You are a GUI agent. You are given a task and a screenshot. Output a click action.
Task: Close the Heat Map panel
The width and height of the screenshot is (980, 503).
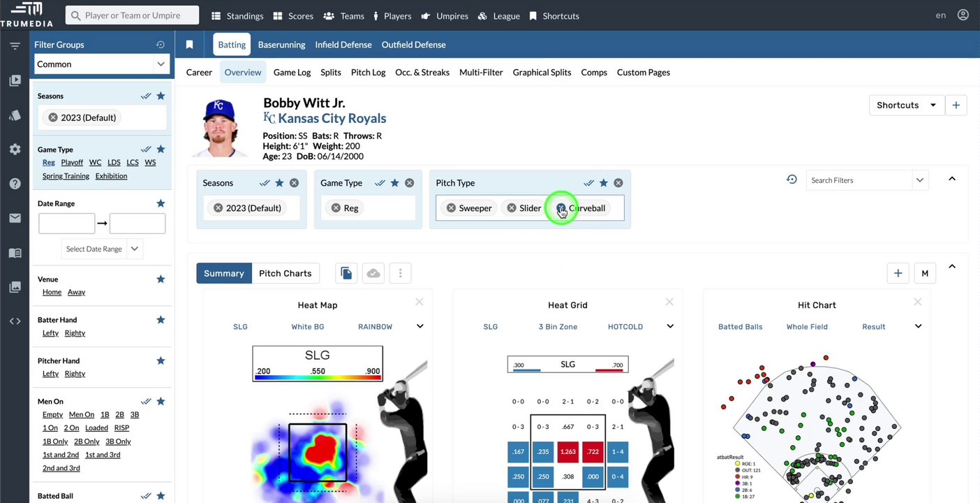pos(420,302)
